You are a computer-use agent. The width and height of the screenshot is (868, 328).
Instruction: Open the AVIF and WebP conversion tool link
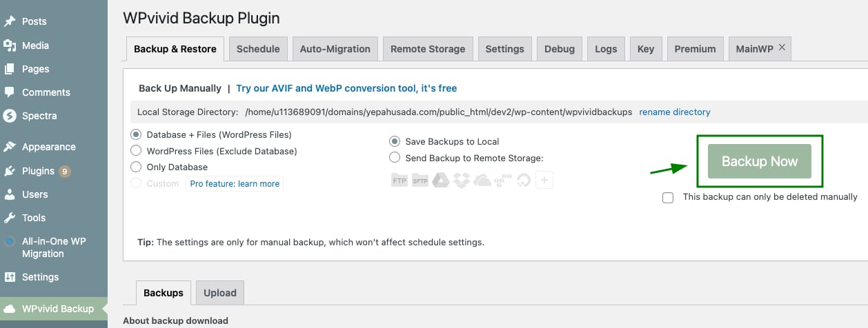click(346, 88)
